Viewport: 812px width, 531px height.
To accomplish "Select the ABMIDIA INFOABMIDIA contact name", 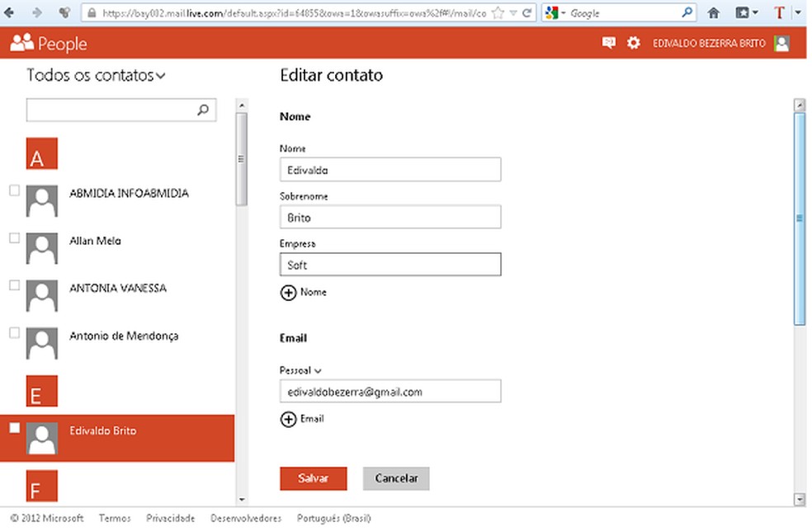I will click(129, 193).
